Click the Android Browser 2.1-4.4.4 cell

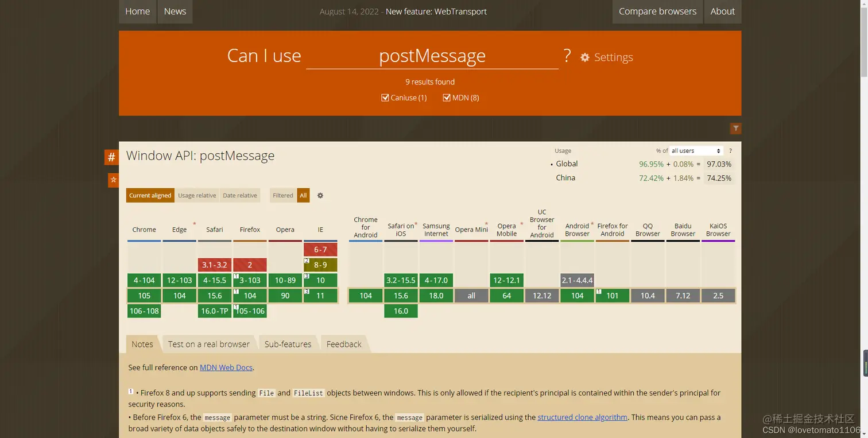click(x=577, y=280)
